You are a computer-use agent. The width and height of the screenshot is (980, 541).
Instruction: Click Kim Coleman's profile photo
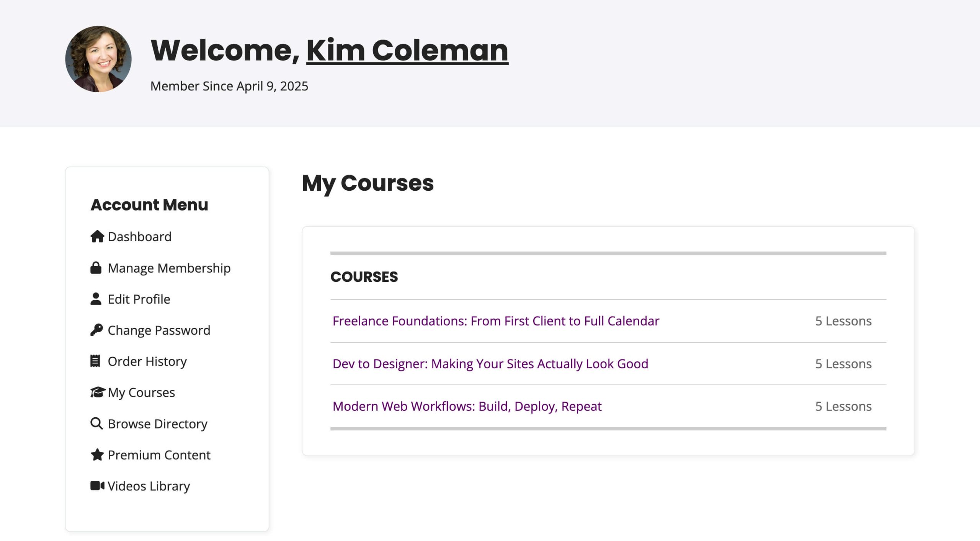(x=98, y=61)
